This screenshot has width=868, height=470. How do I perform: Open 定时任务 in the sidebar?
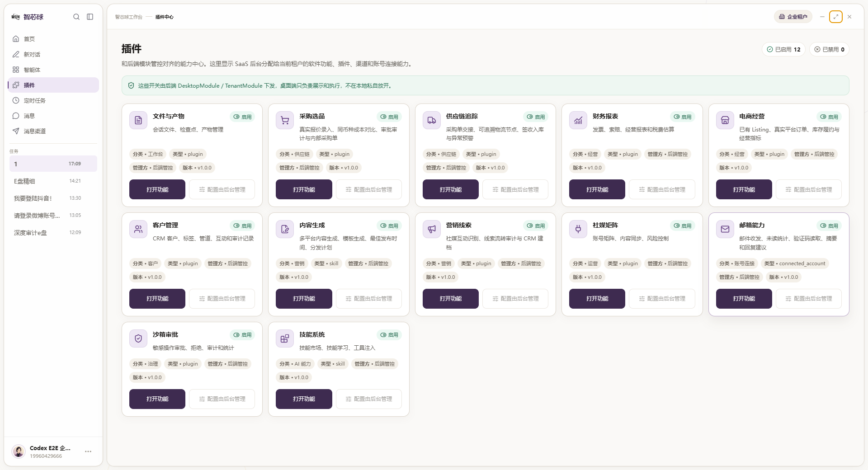coord(53,100)
